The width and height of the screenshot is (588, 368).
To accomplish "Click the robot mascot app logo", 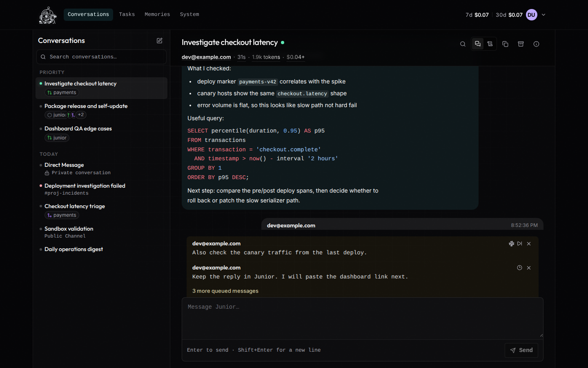I will click(48, 15).
